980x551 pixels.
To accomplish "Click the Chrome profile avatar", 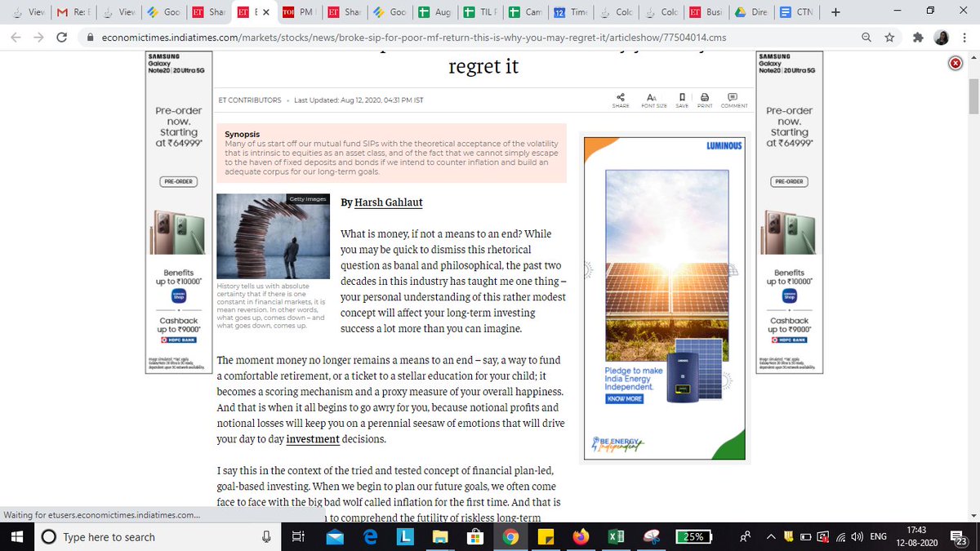I will pyautogui.click(x=942, y=38).
